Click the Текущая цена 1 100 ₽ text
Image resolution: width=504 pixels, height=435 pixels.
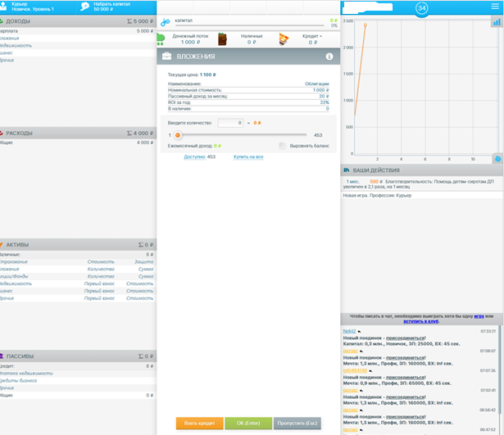pos(192,75)
